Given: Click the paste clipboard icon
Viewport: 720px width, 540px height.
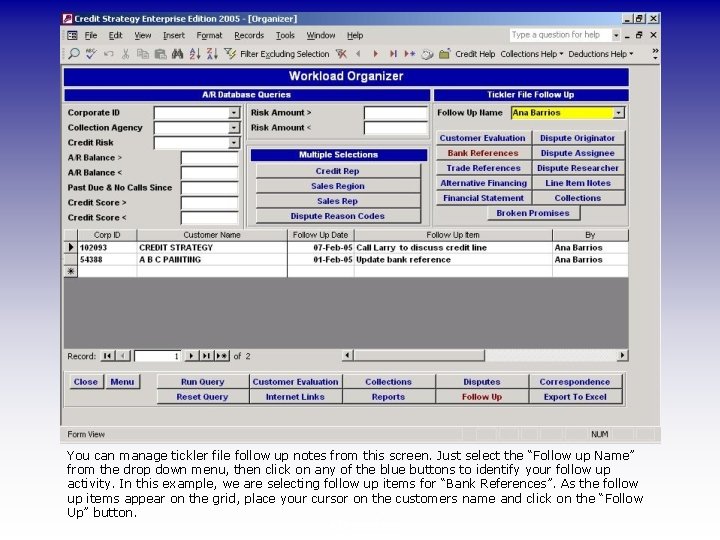Looking at the screenshot, I should pos(160,54).
